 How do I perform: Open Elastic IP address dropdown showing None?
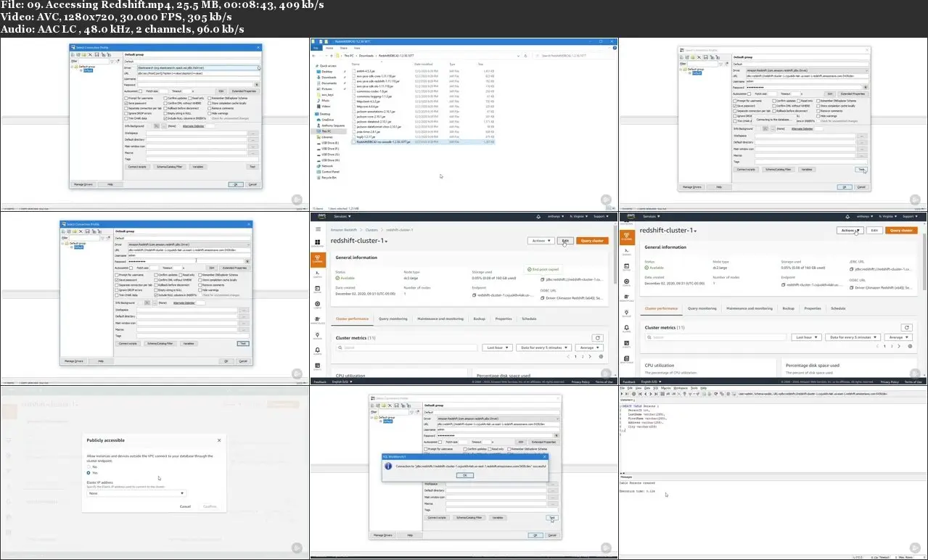point(136,493)
